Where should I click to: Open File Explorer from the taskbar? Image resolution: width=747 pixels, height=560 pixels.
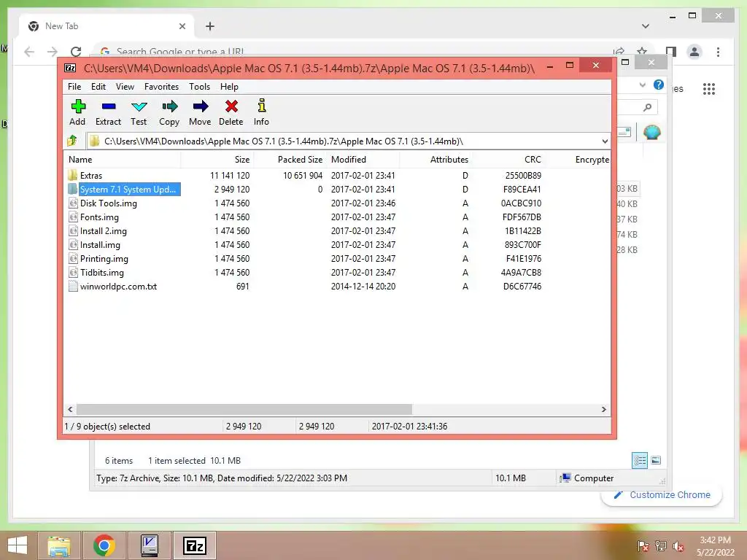[x=58, y=545]
